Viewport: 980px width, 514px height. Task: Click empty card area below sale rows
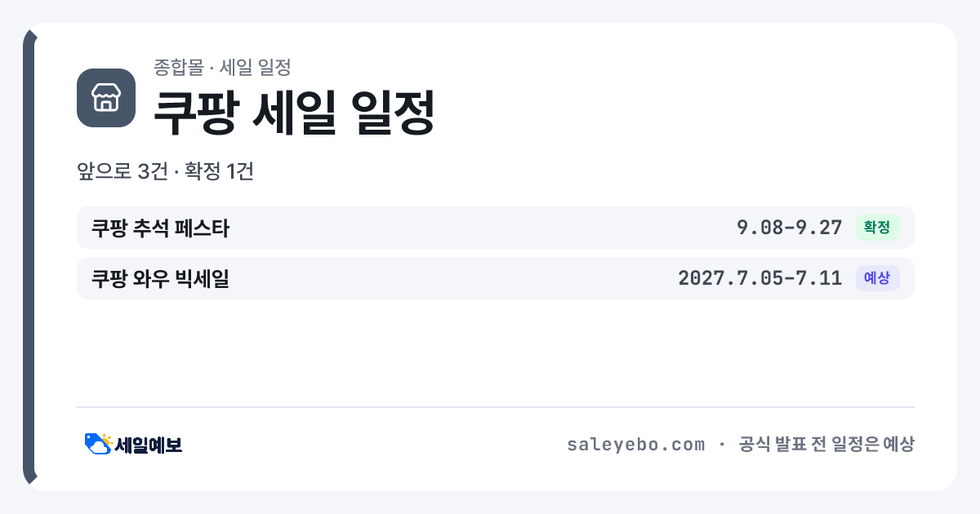point(496,352)
